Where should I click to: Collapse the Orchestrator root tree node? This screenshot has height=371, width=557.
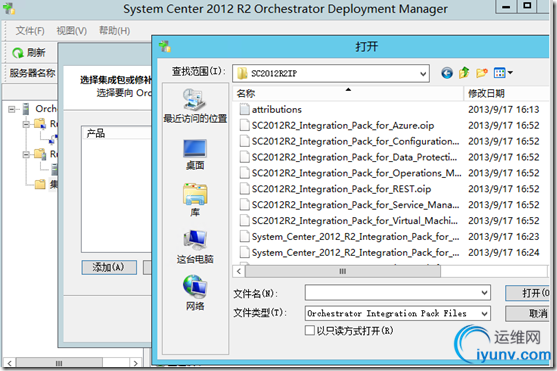(x=12, y=109)
